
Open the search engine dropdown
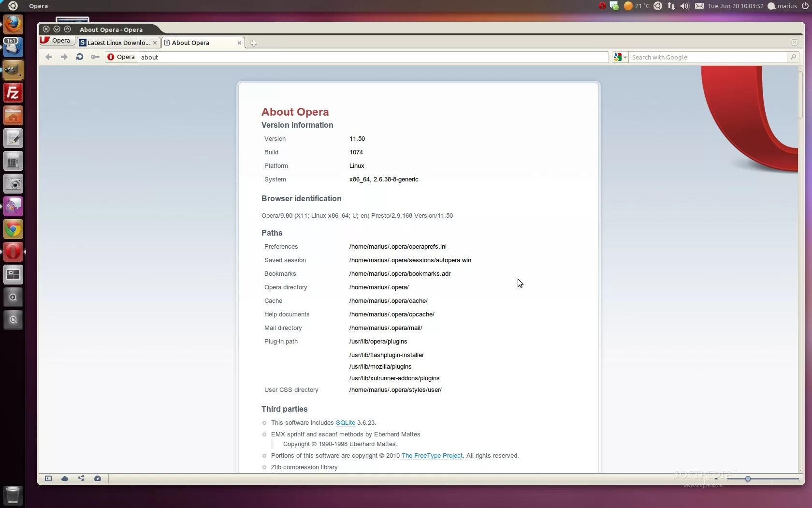click(620, 57)
